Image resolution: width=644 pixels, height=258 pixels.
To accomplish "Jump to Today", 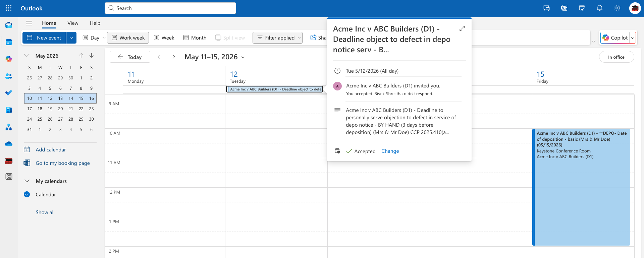I will click(130, 57).
